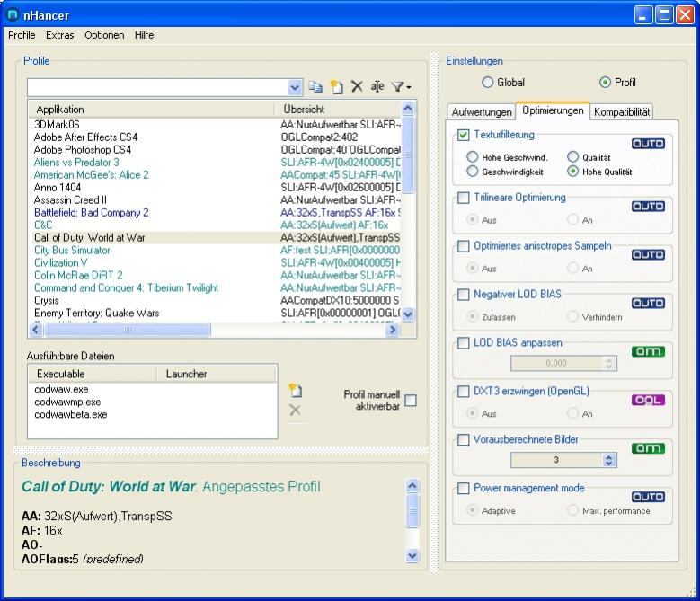This screenshot has width=700, height=601.
Task: Click the LOD BIAS value spinner arrows
Action: point(609,363)
